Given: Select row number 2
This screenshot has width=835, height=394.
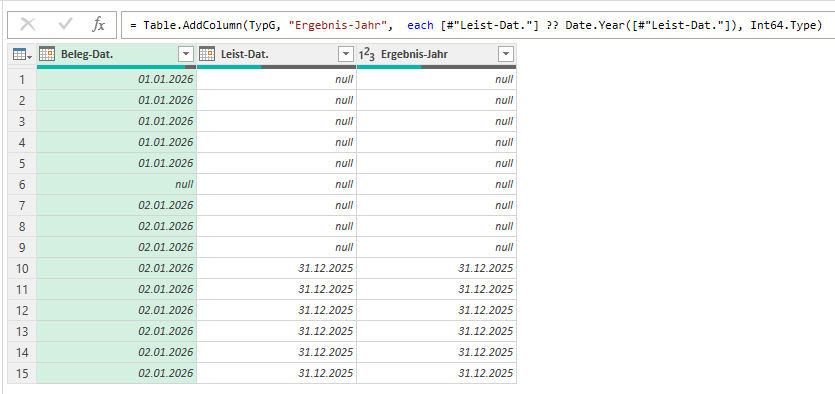Looking at the screenshot, I should click(x=22, y=100).
